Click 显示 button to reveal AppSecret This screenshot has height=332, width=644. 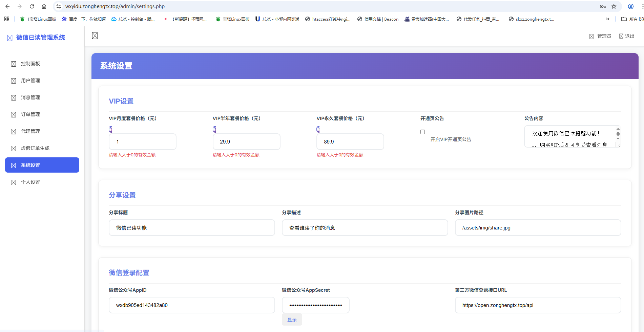point(292,320)
